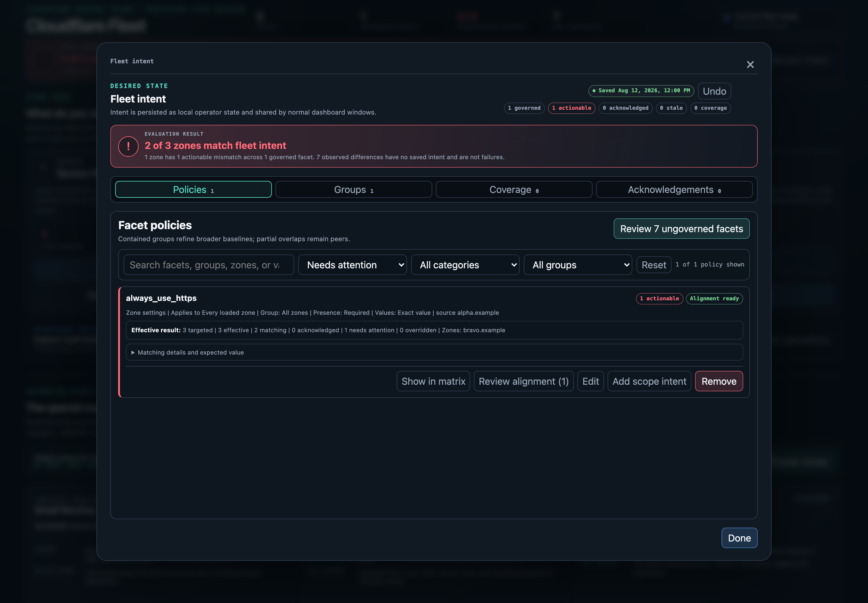This screenshot has height=603, width=868.
Task: Open the All groups dropdown
Action: (x=577, y=265)
